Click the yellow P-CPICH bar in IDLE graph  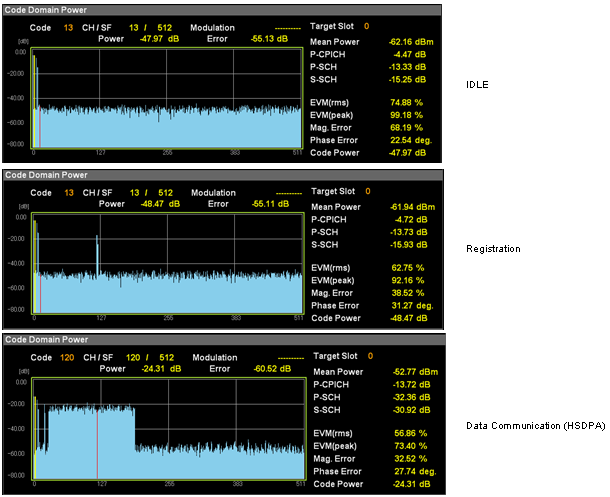click(34, 101)
